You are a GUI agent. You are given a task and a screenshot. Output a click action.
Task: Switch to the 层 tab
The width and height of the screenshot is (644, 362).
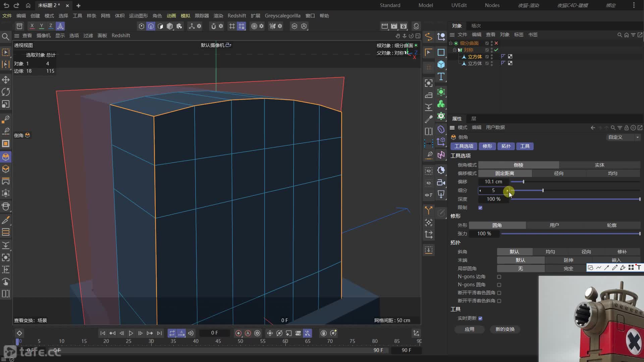[474, 119]
